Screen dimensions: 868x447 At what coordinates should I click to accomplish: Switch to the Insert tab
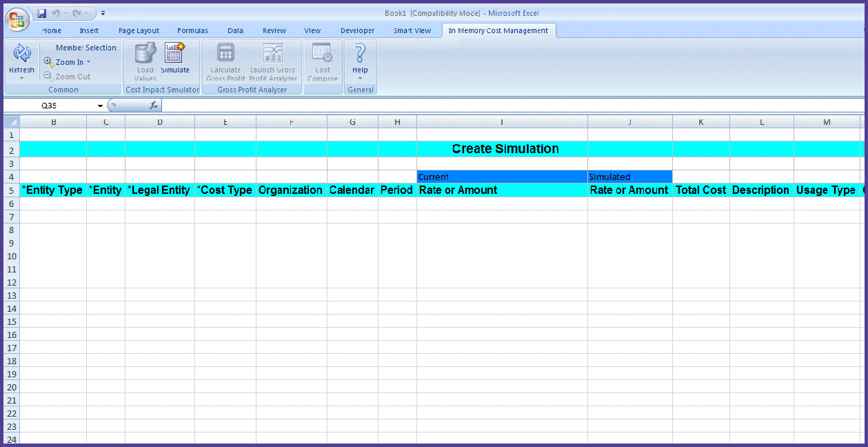(89, 30)
